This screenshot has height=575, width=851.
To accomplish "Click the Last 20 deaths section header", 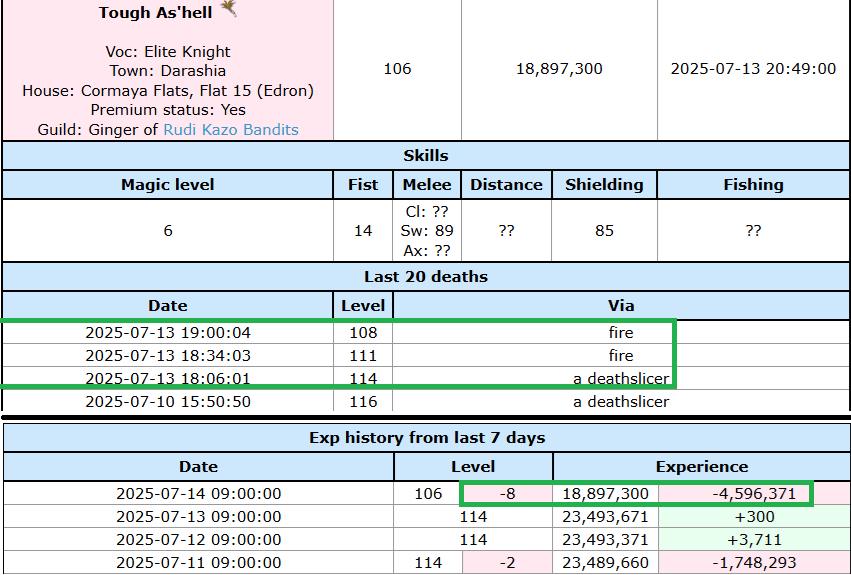I will coord(426,277).
